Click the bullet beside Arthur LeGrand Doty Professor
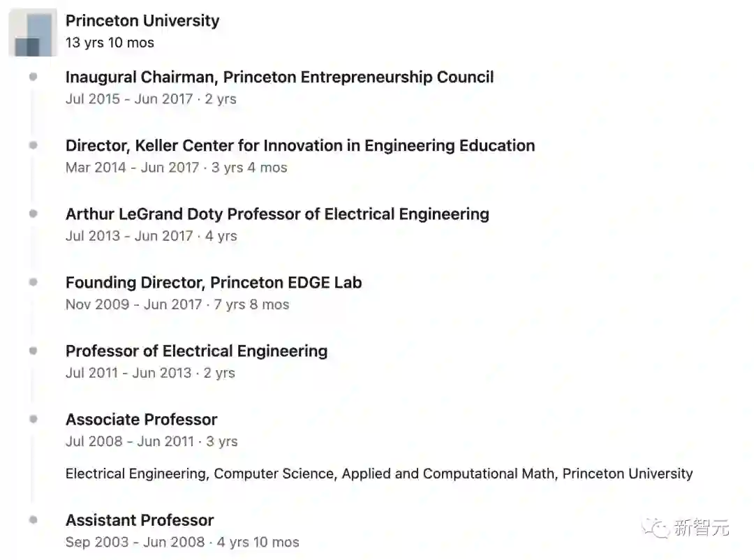Screen dimensions: 754x560 click(x=33, y=214)
